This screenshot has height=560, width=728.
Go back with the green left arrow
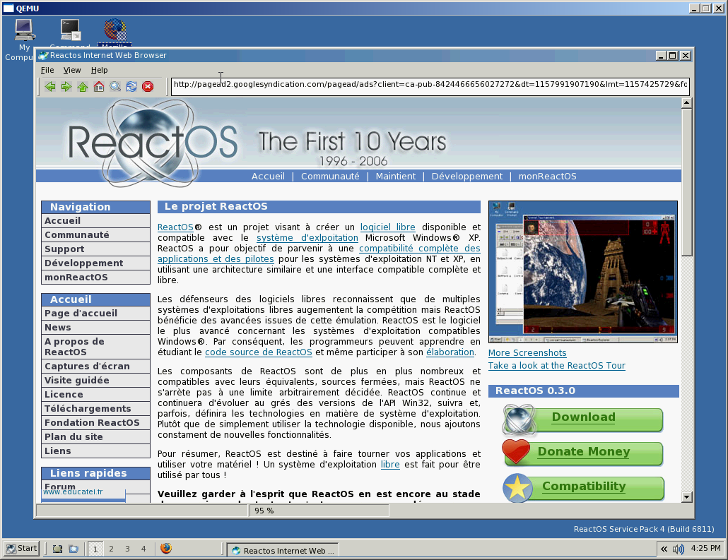[50, 86]
